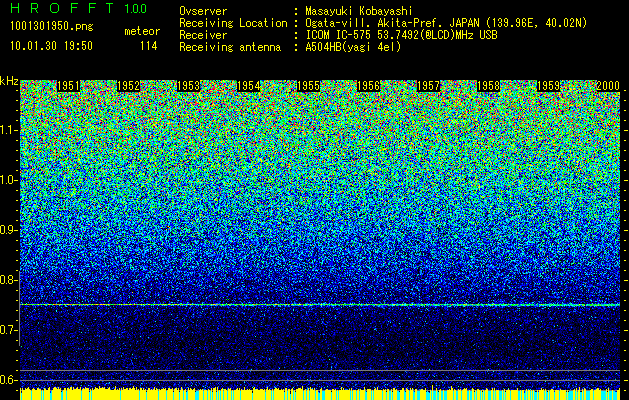Click the 1951 time marker
The image size is (629, 400).
[68, 86]
